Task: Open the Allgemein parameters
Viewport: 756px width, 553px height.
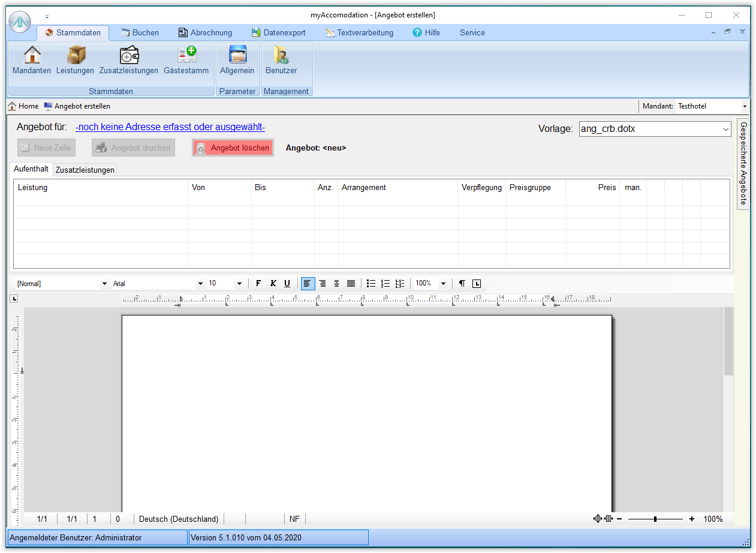Action: click(237, 61)
